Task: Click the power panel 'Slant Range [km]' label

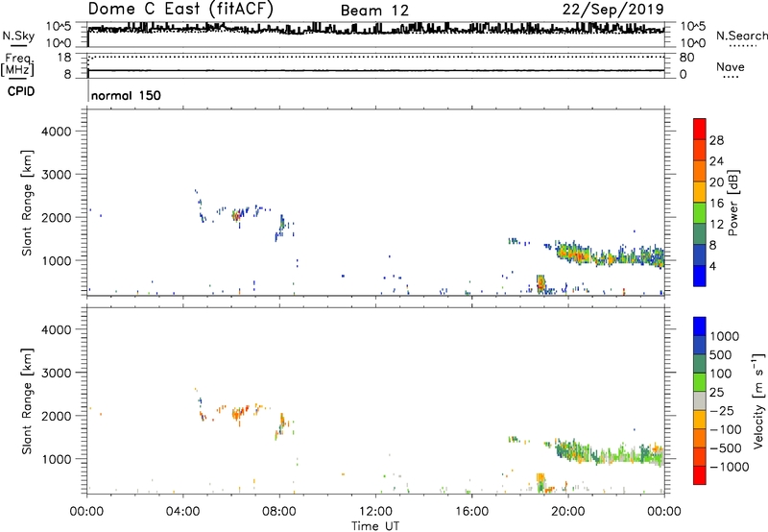Action: [x=27, y=203]
